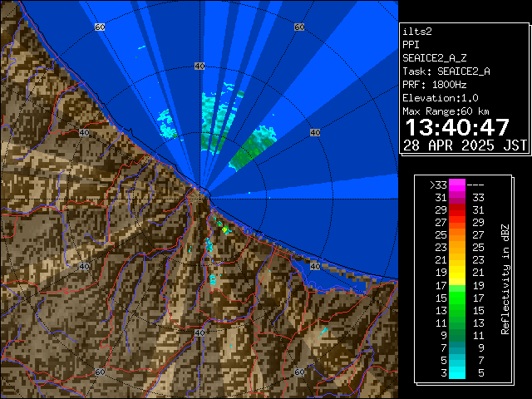This screenshot has height=399, width=532.
Task: Click the Reflectivity in dBZ axis label
Action: [x=505, y=279]
